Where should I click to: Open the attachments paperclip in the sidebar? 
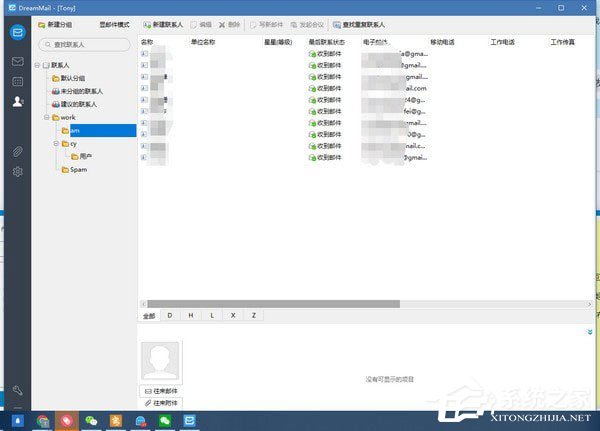(x=18, y=152)
